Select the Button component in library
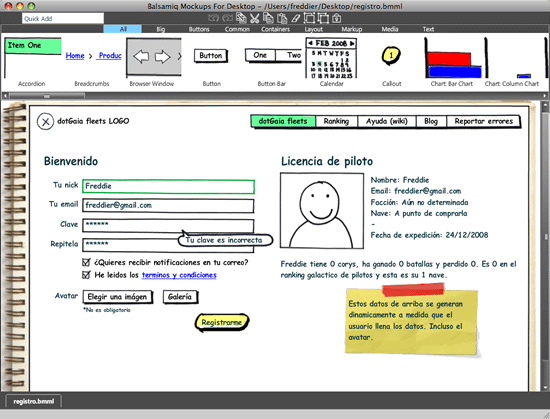550x419 pixels. 212,62
